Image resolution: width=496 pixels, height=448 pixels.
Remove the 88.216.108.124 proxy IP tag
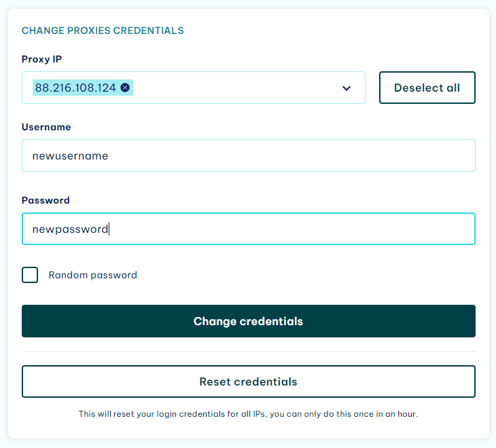point(125,88)
